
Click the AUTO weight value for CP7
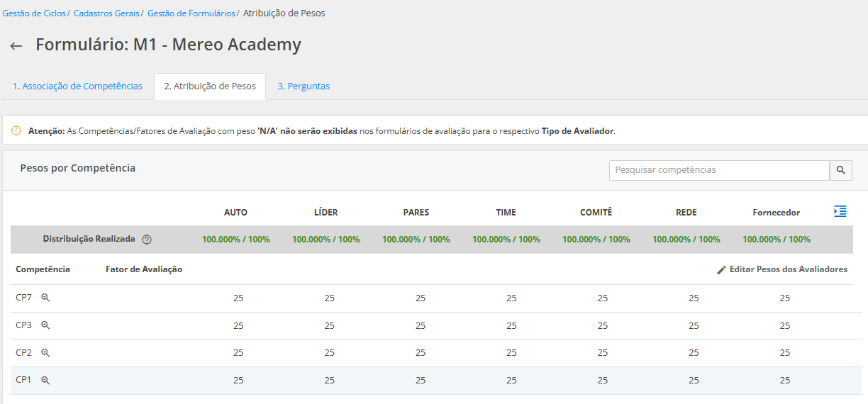(x=238, y=298)
